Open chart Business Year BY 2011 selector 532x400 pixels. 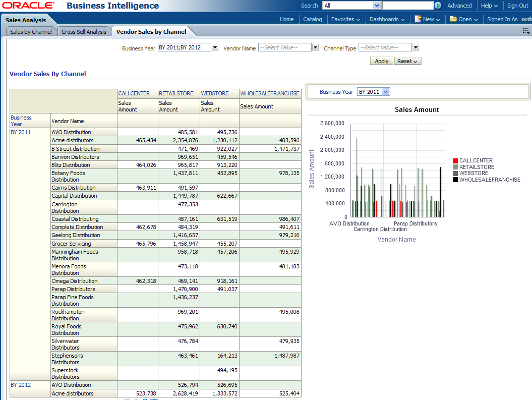[386, 92]
